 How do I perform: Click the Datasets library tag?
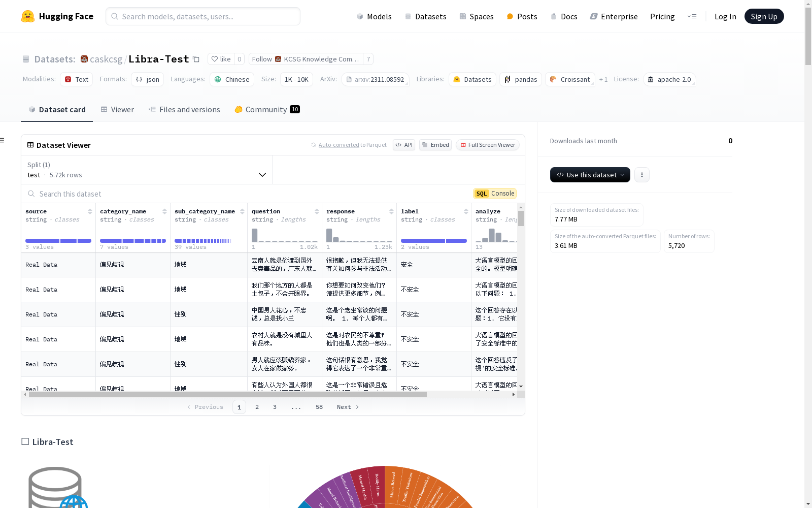tap(472, 79)
